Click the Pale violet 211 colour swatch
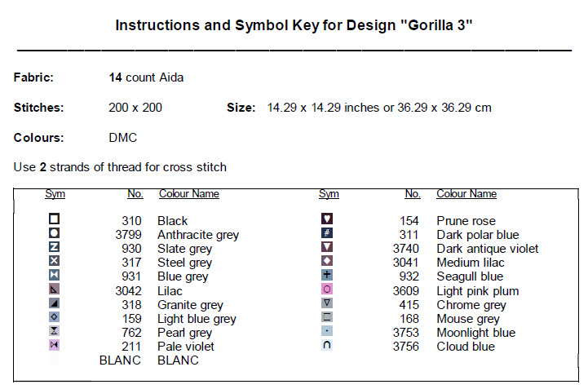This screenshot has height=389, width=588. tap(55, 345)
